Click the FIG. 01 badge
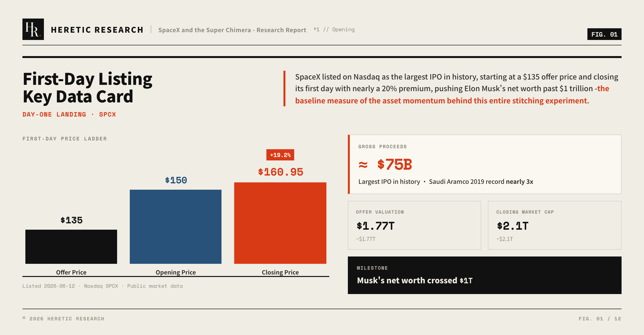 tap(604, 34)
